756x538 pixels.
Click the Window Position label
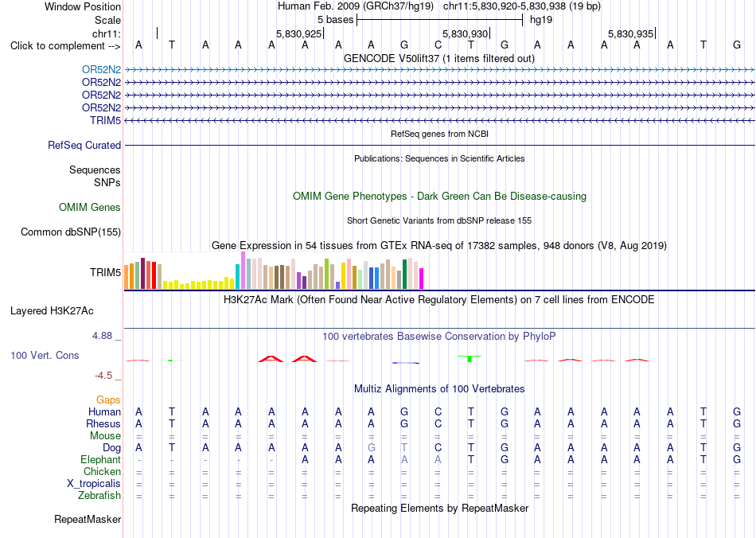pyautogui.click(x=83, y=6)
